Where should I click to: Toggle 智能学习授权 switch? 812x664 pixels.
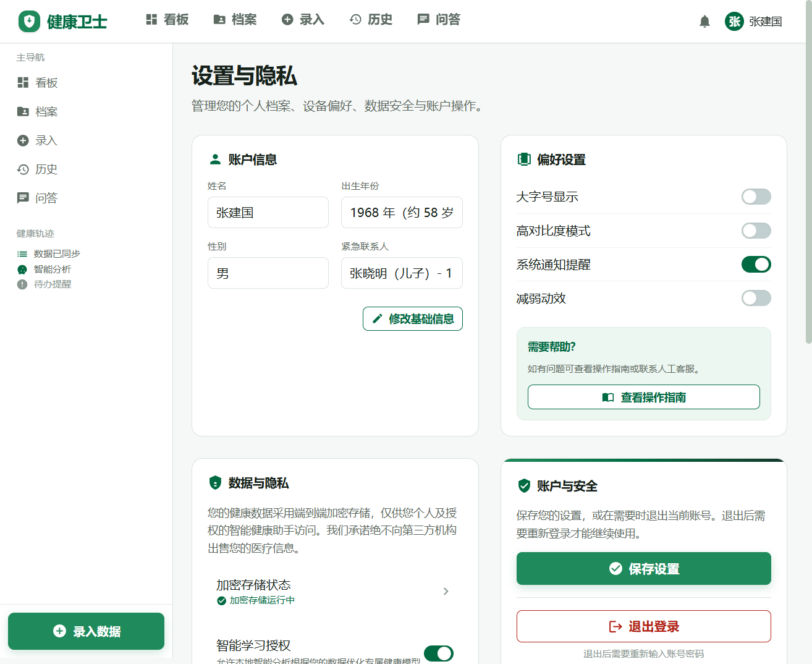pos(439,653)
